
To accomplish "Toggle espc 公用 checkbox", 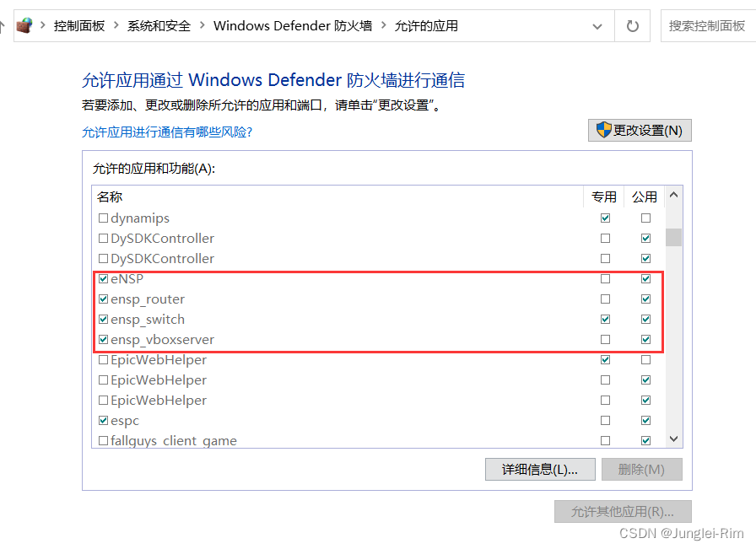I will (645, 420).
